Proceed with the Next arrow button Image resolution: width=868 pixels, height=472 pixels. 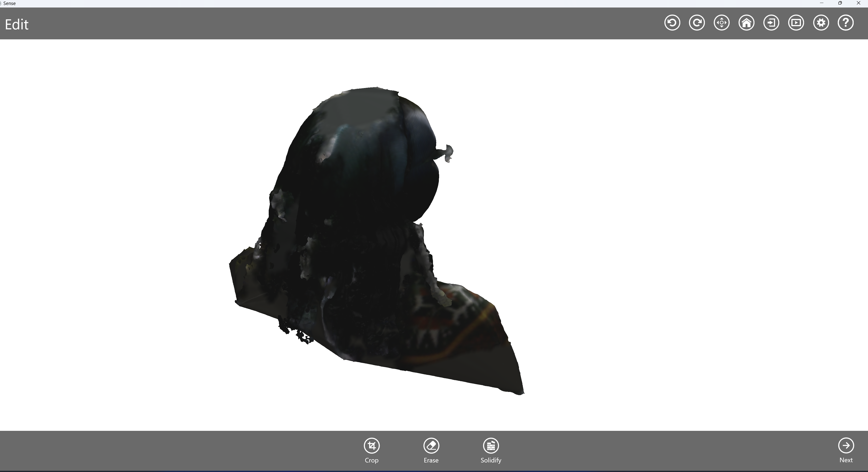click(x=846, y=446)
